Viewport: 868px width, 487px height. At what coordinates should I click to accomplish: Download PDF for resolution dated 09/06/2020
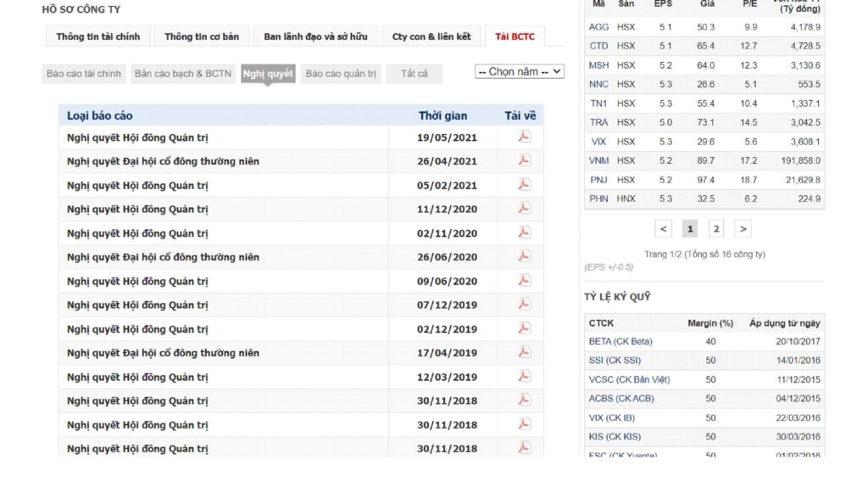tap(524, 280)
